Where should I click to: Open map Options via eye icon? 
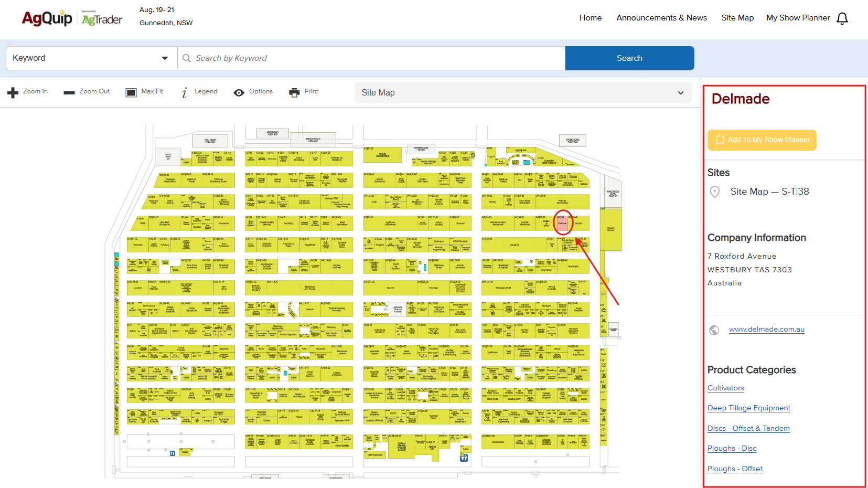(239, 92)
